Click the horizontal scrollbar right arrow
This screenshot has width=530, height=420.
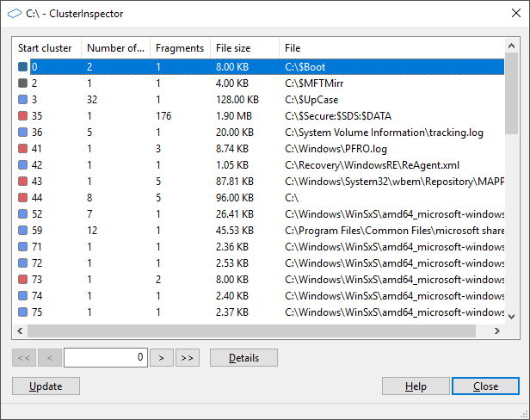(x=497, y=330)
